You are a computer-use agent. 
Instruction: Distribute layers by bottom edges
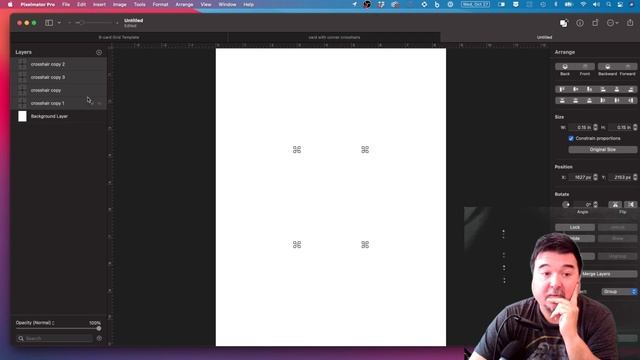pyautogui.click(x=589, y=100)
